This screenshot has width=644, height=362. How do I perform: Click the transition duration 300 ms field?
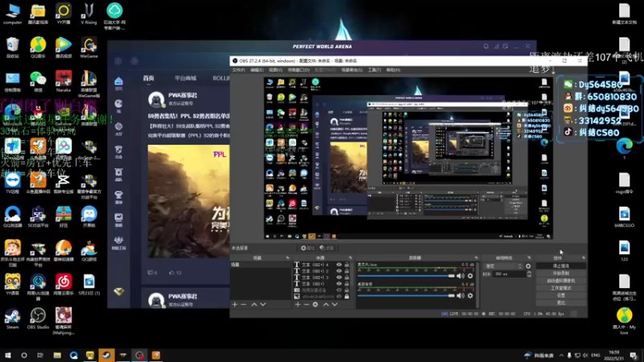(x=510, y=274)
